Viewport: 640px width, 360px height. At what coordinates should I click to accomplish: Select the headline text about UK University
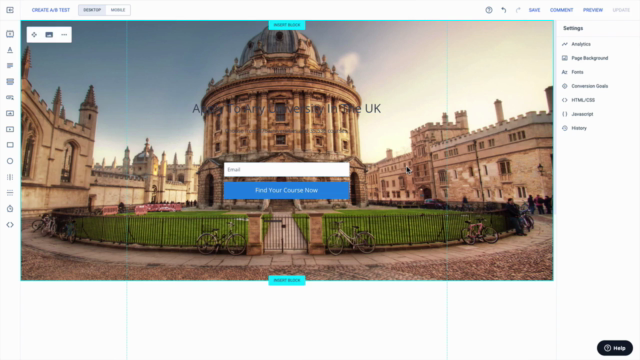pos(287,109)
